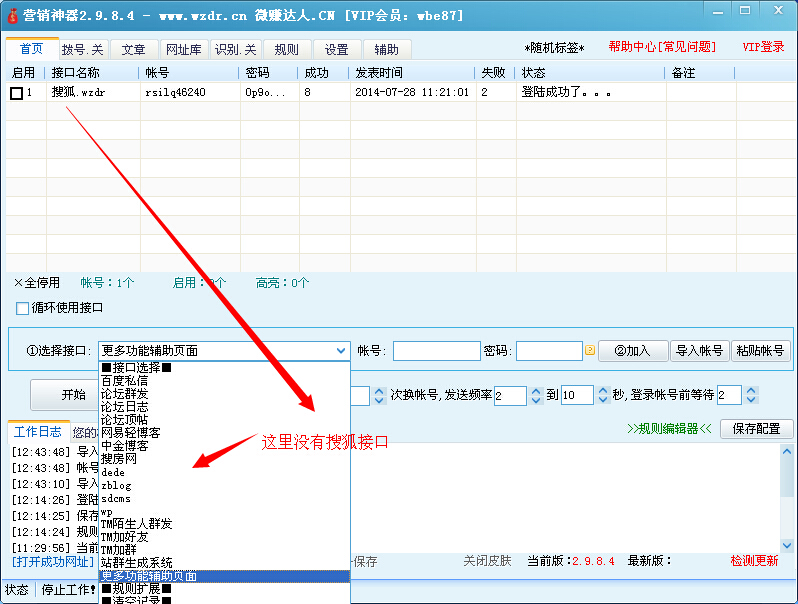Select sdcms from the list

[x=116, y=499]
